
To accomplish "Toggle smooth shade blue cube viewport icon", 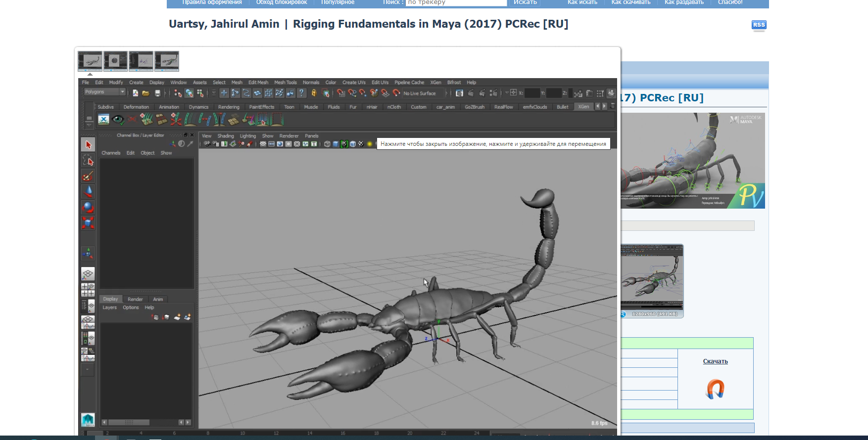I will tap(336, 144).
